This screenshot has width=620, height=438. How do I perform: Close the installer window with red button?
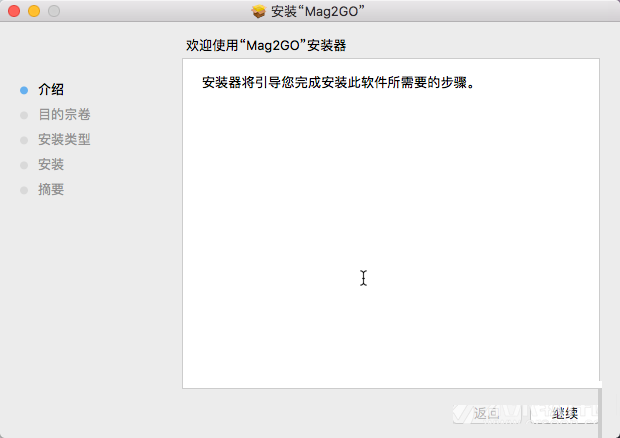pos(14,11)
